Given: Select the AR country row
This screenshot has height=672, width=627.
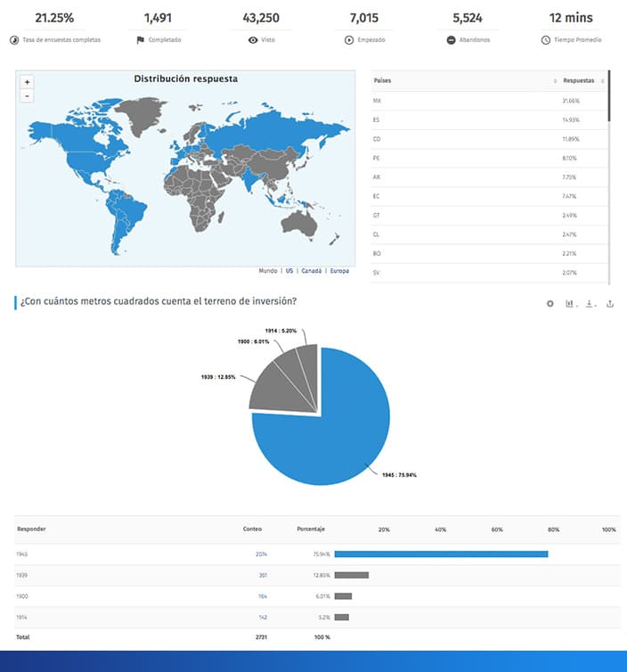Looking at the screenshot, I should coord(489,177).
